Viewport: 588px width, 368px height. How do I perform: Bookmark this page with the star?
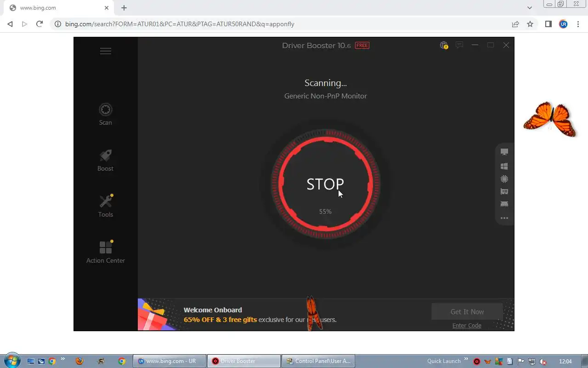click(530, 24)
